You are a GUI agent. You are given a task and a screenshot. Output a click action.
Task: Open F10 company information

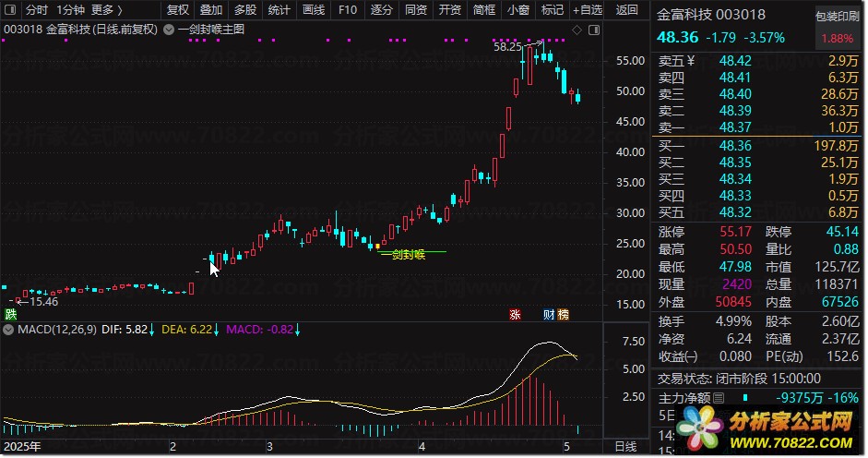[348, 9]
